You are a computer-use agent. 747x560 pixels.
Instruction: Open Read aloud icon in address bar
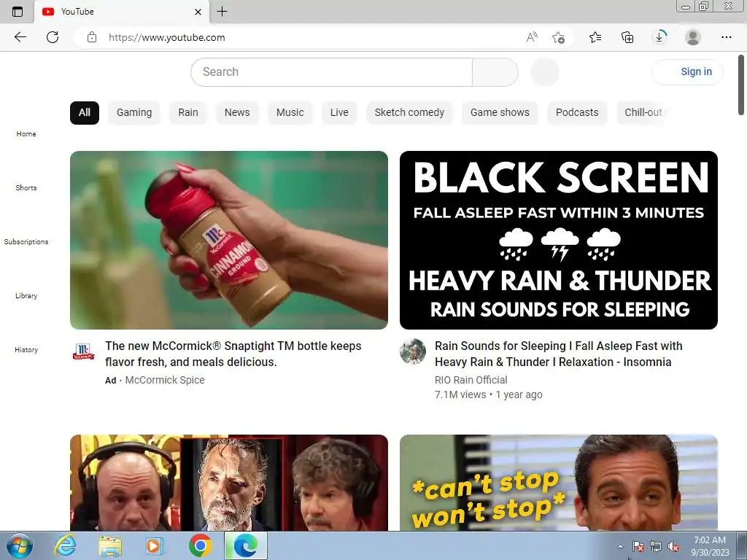(532, 37)
